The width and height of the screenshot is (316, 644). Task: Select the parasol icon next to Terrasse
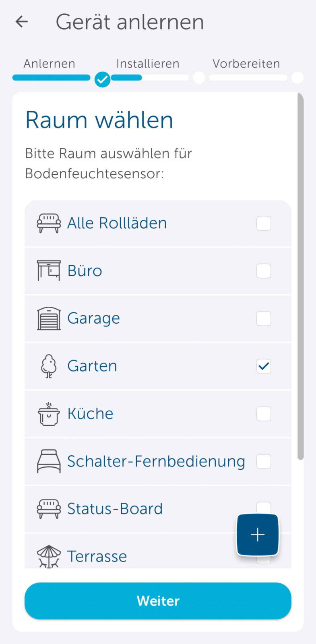tap(48, 556)
